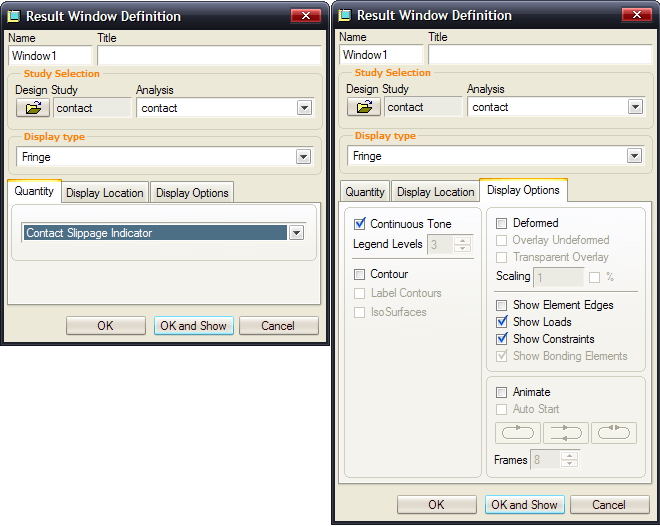Click the left dialog's title bar icon
Image resolution: width=660 pixels, height=527 pixels.
point(14,16)
